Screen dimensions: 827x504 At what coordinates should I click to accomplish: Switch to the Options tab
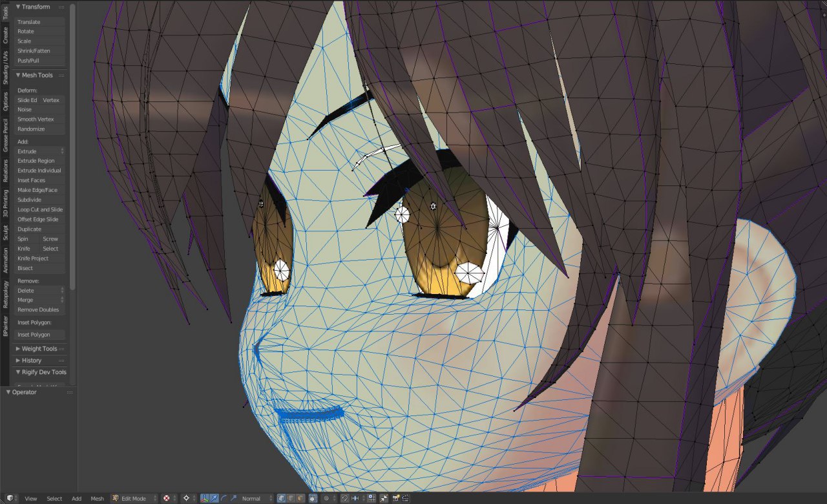[5, 101]
